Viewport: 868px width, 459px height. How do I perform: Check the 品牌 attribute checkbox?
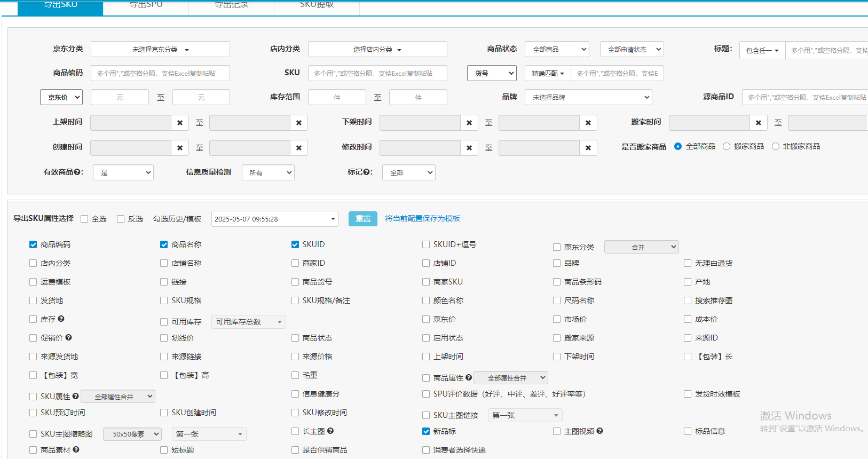coord(557,263)
